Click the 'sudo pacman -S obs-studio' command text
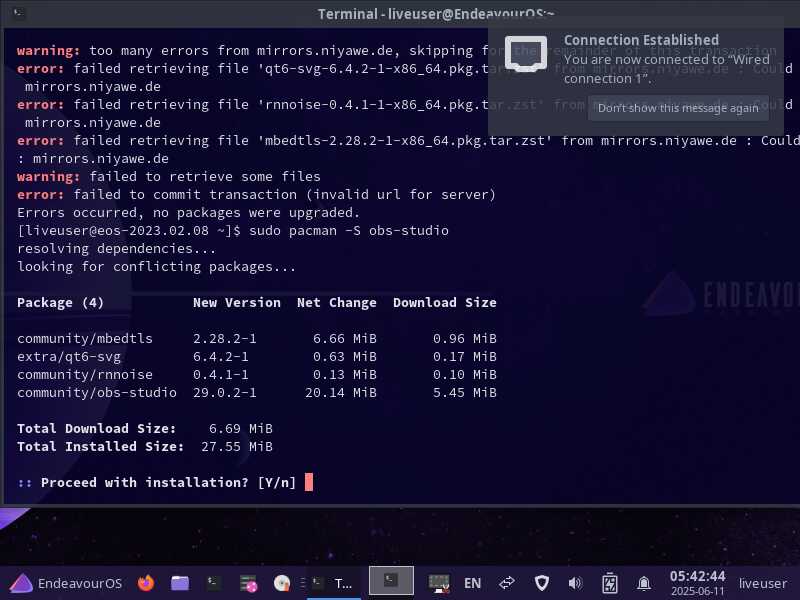The height and width of the screenshot is (600, 800). coord(348,231)
